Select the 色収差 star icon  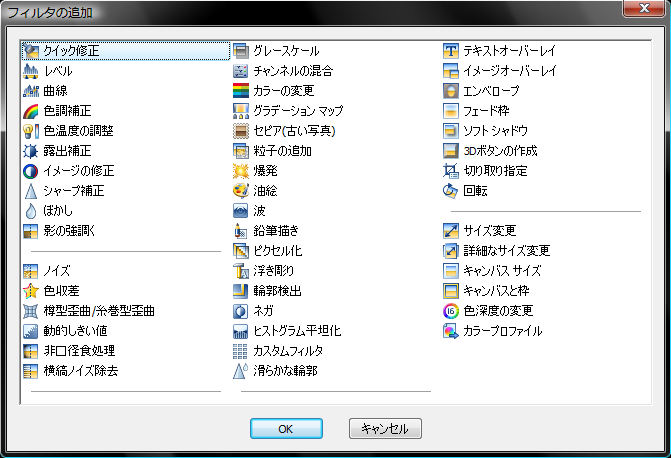pyautogui.click(x=31, y=291)
